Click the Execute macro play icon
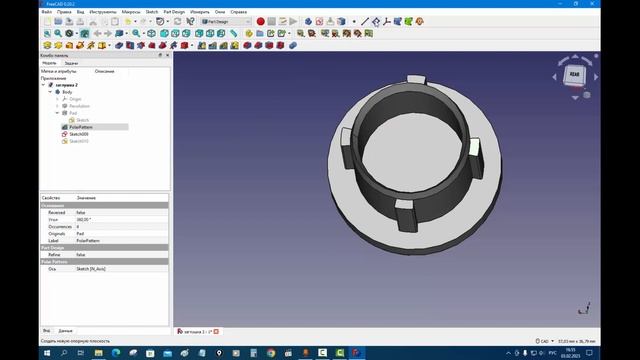The height and width of the screenshot is (360, 640). point(293,22)
